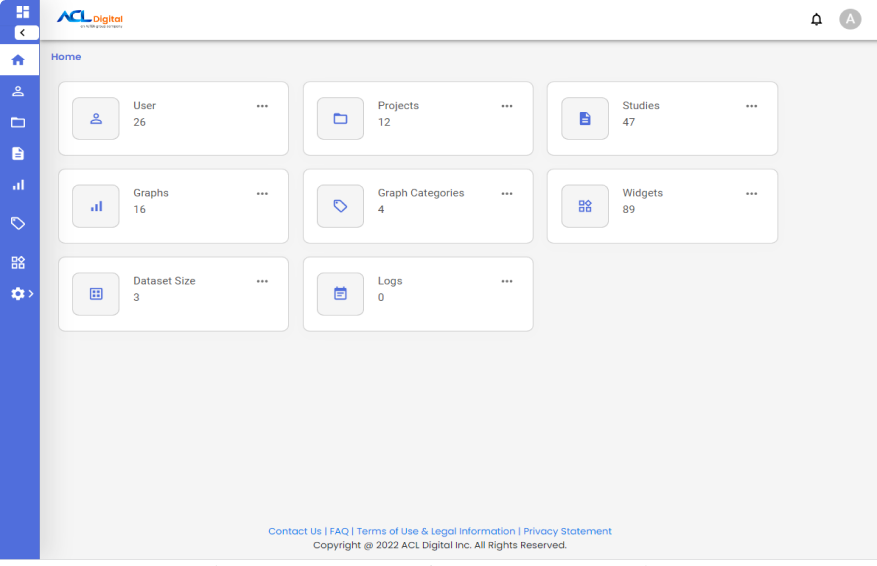The height and width of the screenshot is (566, 877).
Task: Click the Graphs card chart icon
Action: 96,206
